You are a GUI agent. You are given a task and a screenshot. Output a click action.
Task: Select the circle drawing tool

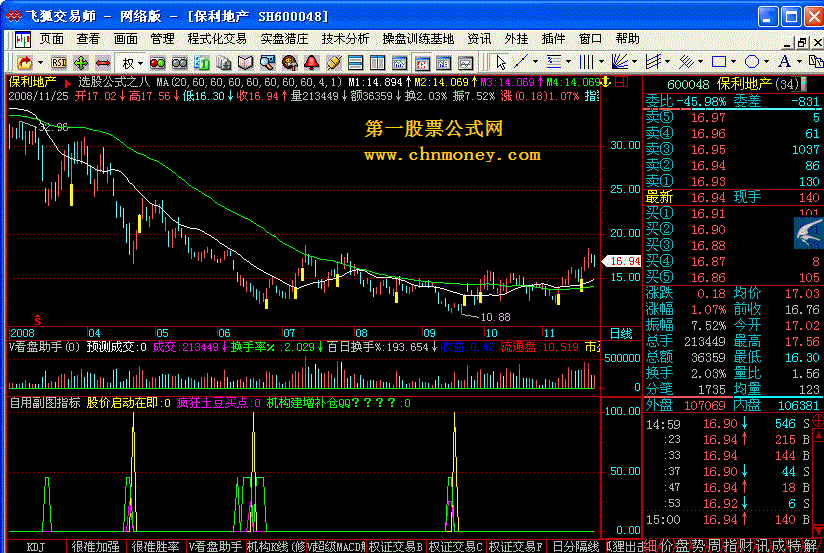(752, 62)
